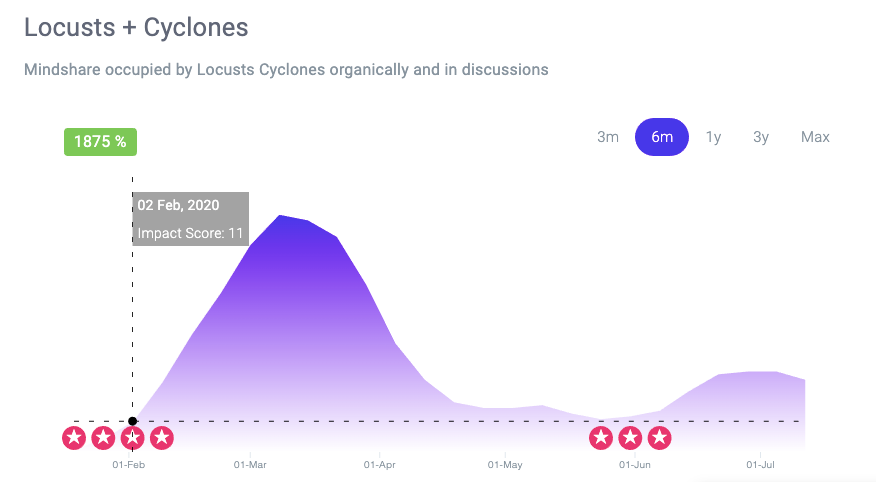The width and height of the screenshot is (876, 482).
Task: Select the active 6m range pill
Action: pos(662,137)
